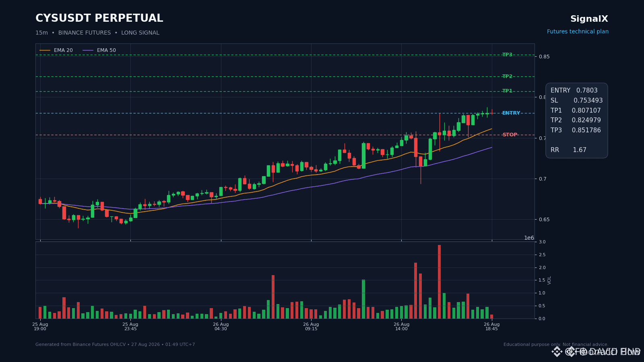This screenshot has width=644, height=362.
Task: Select the 15m BINANCE FUTURES LONG SIGNAL subtitle
Action: (97, 33)
